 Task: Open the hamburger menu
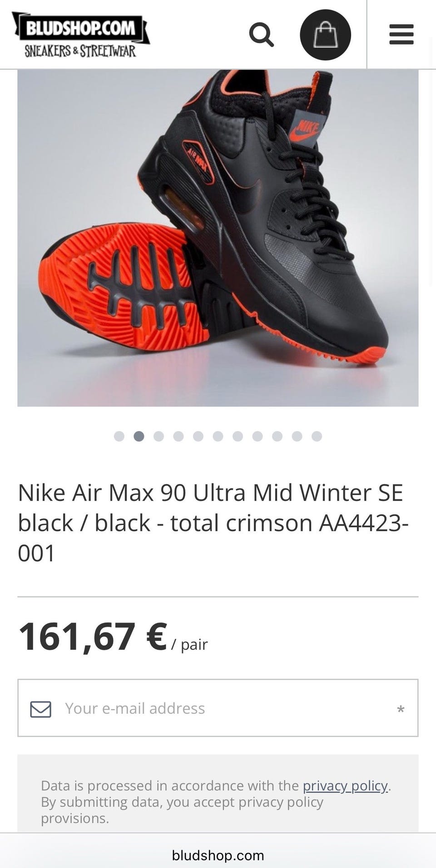[x=401, y=35]
